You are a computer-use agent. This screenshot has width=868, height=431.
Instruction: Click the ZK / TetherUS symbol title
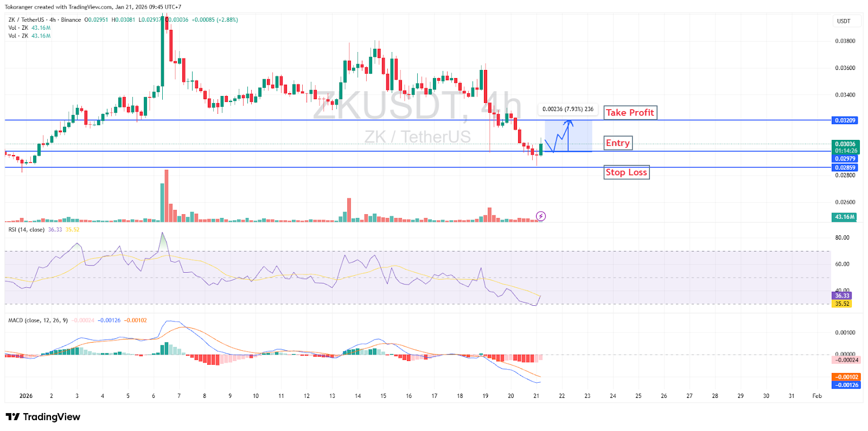pyautogui.click(x=33, y=20)
